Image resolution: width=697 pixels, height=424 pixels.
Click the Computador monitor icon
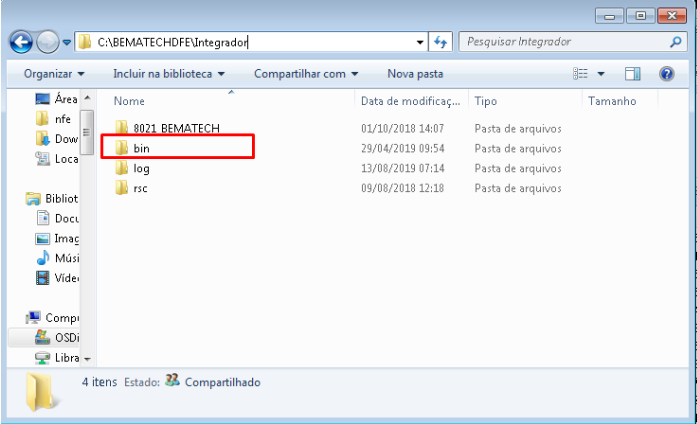33,318
